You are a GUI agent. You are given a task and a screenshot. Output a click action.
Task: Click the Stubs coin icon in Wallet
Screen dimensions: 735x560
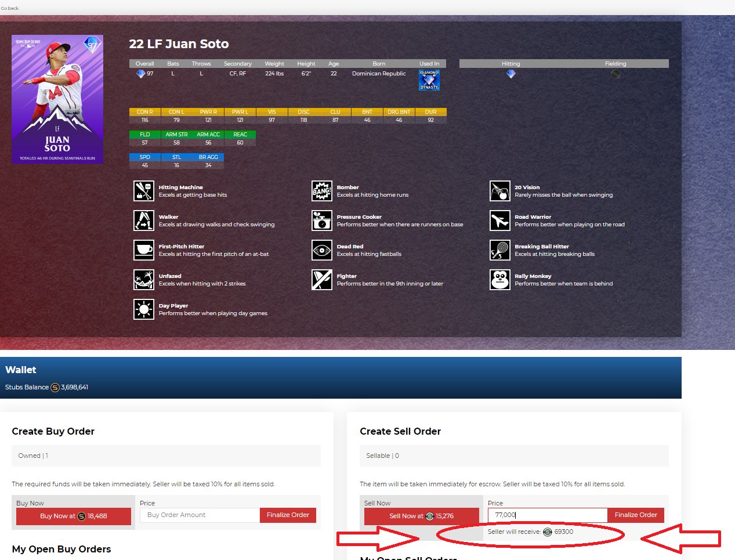[55, 388]
